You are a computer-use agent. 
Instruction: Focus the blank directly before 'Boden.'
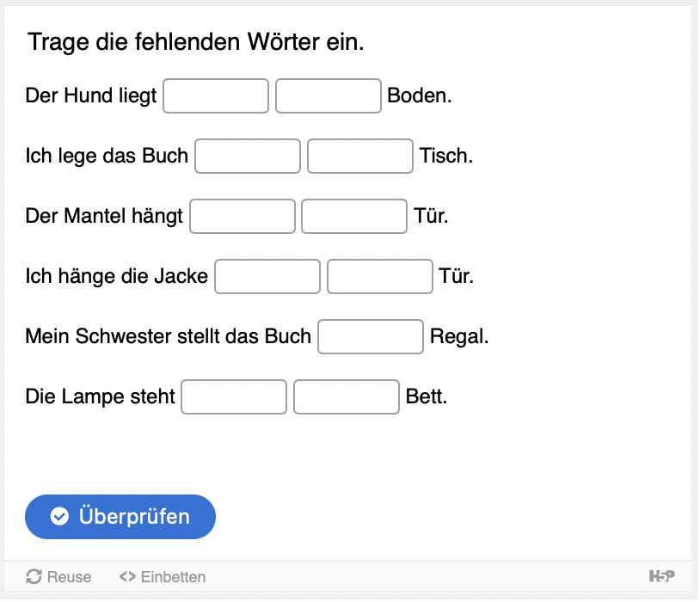(x=329, y=95)
